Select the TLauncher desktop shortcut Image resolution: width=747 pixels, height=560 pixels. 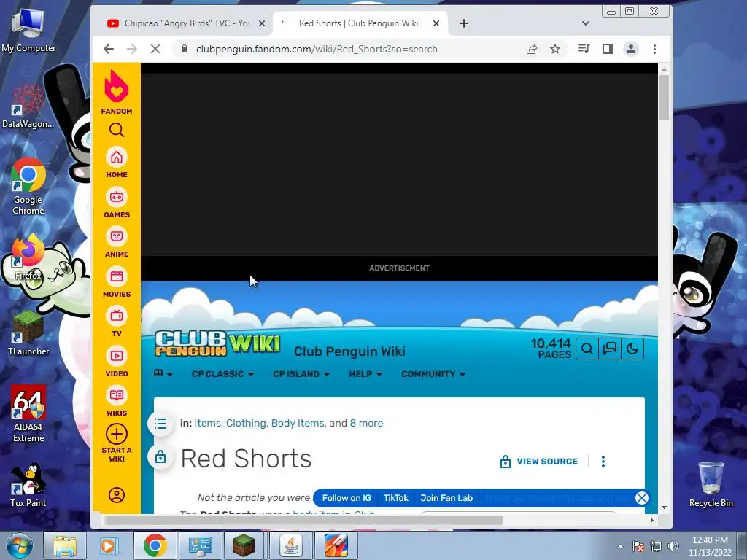coord(28,332)
